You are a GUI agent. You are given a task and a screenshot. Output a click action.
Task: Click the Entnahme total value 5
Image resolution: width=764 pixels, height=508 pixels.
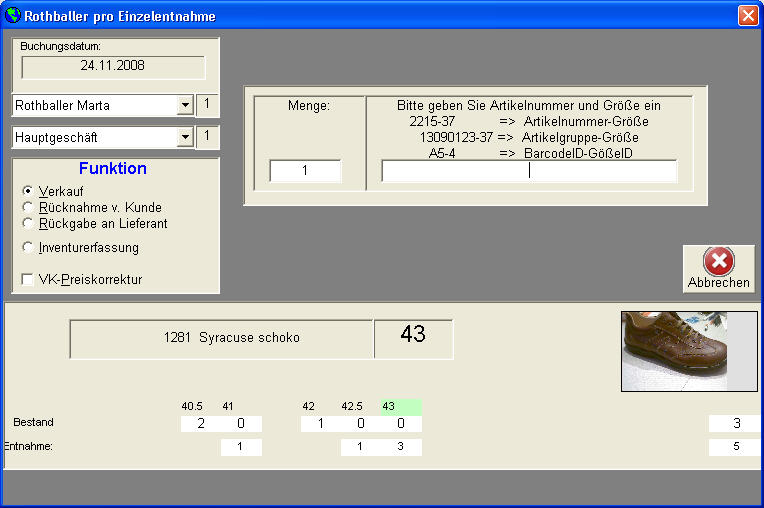pyautogui.click(x=736, y=447)
